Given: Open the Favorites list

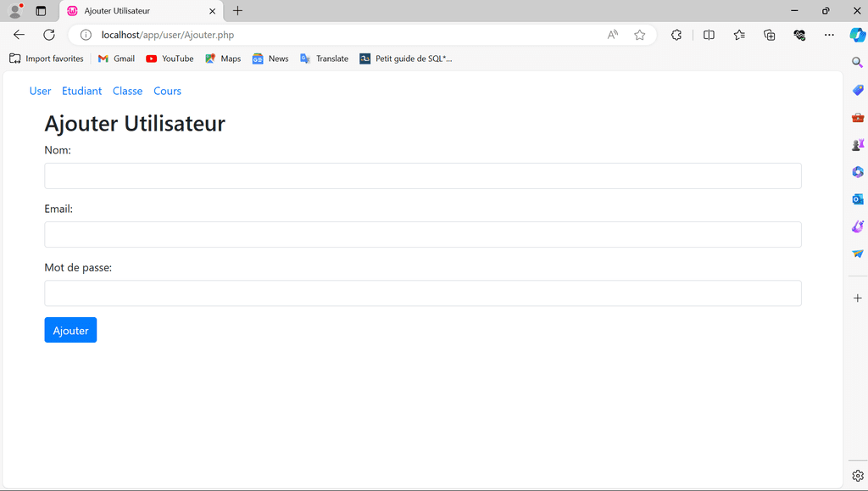Looking at the screenshot, I should coord(739,35).
